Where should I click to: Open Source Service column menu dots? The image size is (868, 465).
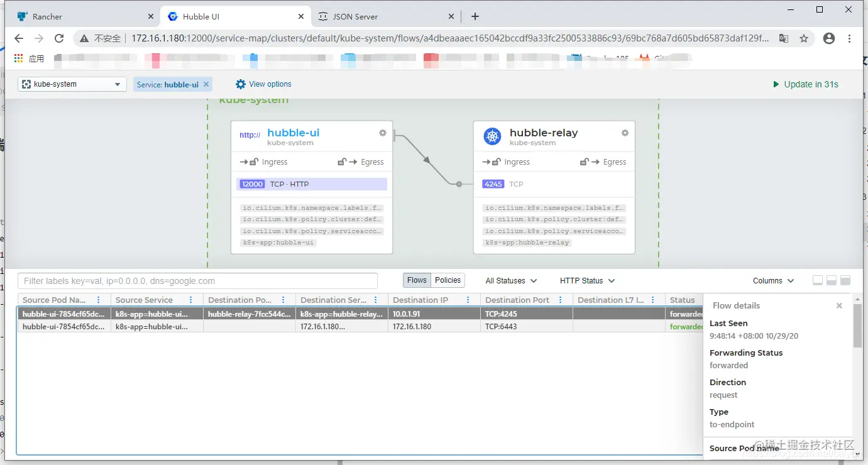(x=191, y=300)
